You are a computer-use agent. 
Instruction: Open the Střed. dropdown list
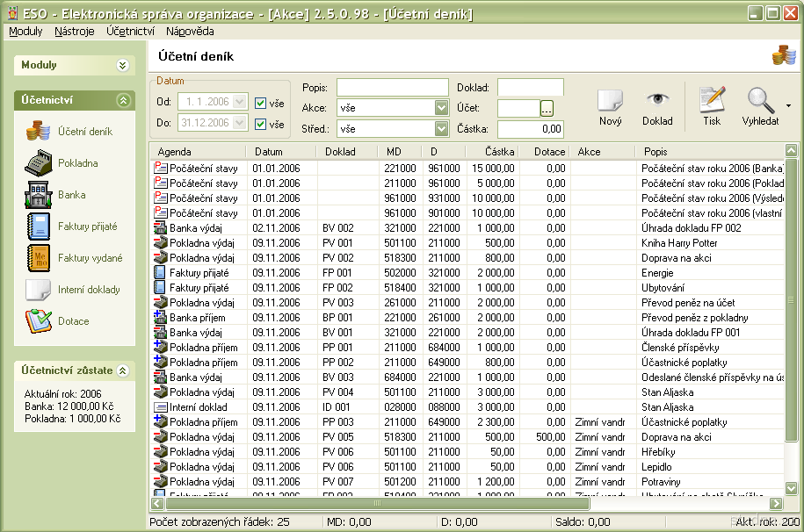coord(441,129)
